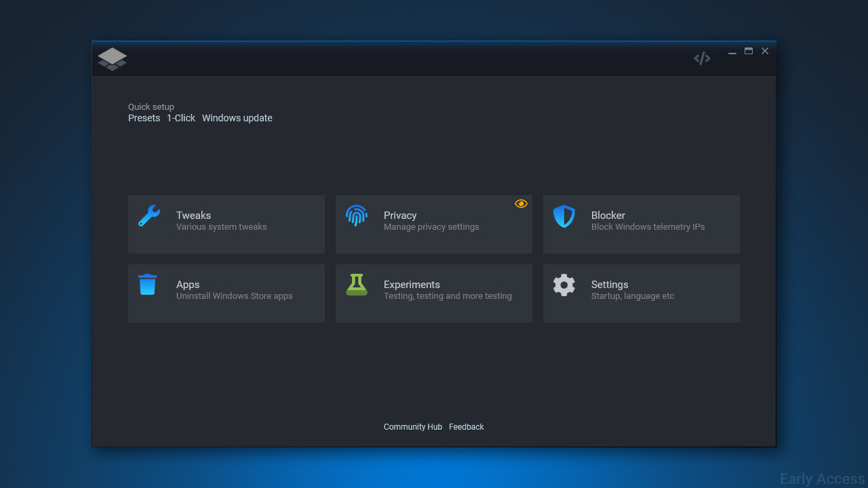Open Blocker: Block Windows telemetry IPs

click(648, 227)
